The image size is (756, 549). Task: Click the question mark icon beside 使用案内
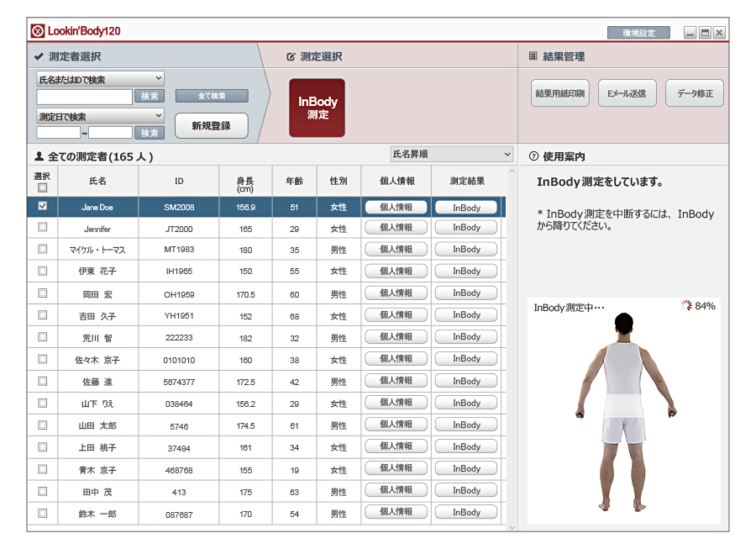(x=533, y=156)
